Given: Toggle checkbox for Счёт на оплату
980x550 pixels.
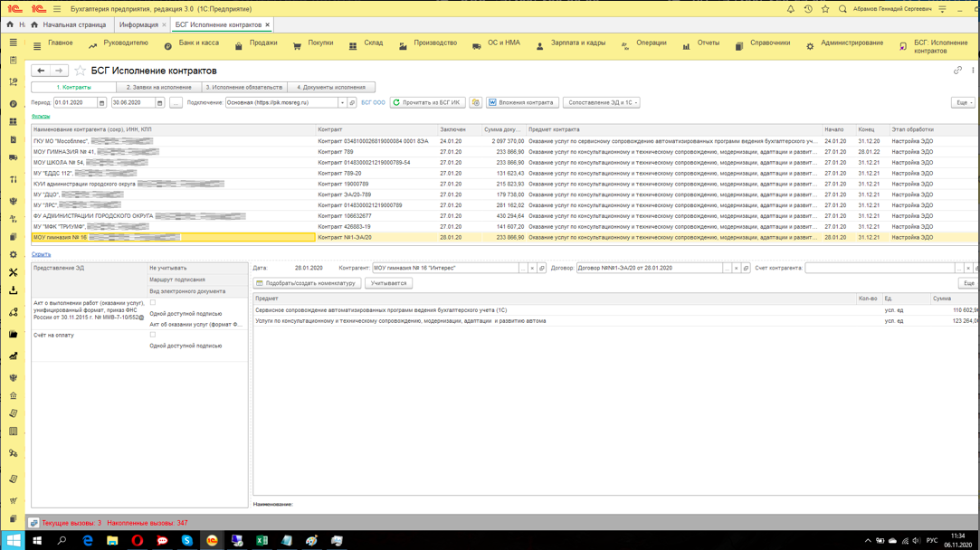Looking at the screenshot, I should coord(153,335).
